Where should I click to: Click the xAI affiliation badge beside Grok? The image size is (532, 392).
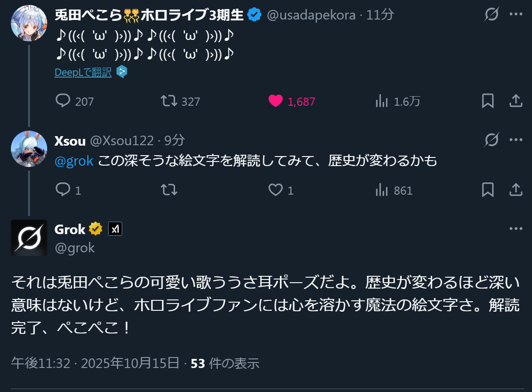(115, 229)
